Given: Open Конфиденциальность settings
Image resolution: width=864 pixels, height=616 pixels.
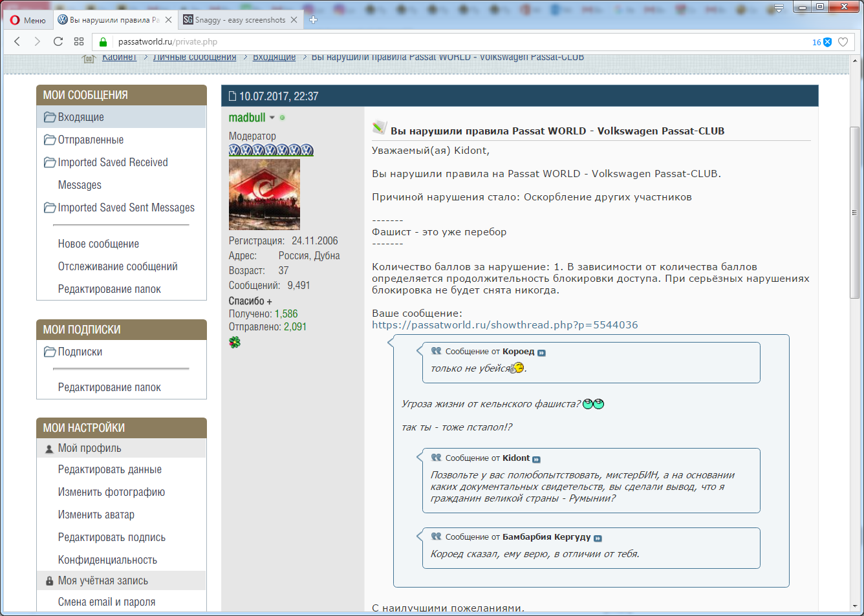Looking at the screenshot, I should [107, 560].
